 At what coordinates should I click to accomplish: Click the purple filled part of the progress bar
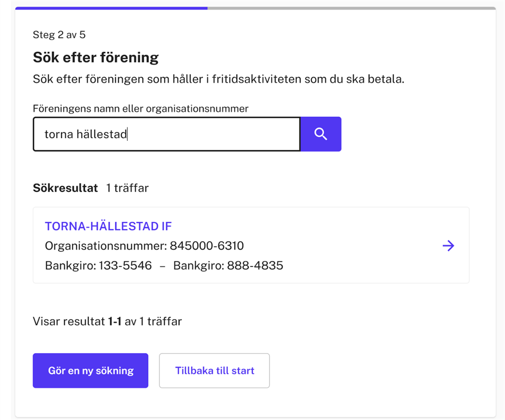[112, 8]
